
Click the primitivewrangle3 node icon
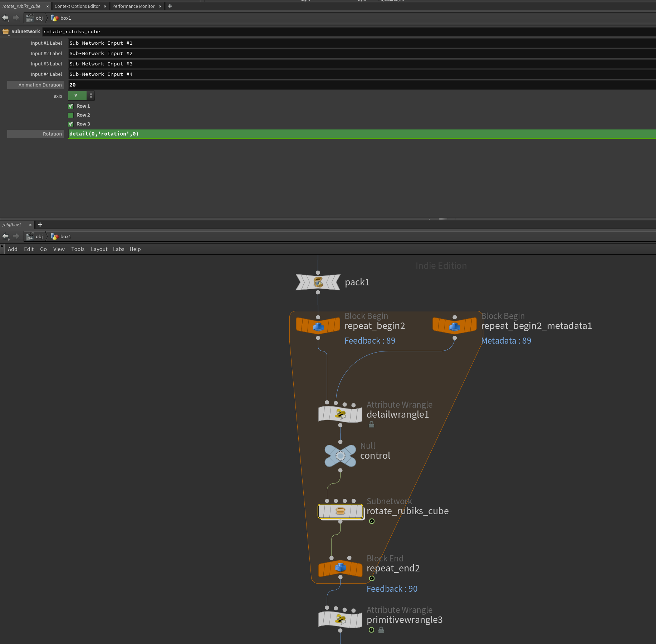(340, 620)
